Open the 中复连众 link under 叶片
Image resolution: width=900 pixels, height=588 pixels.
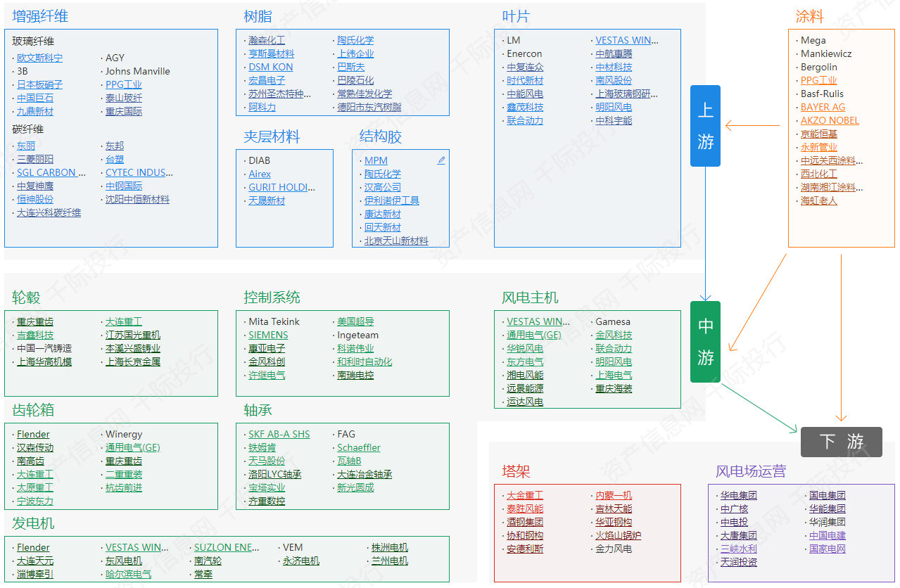[x=525, y=67]
